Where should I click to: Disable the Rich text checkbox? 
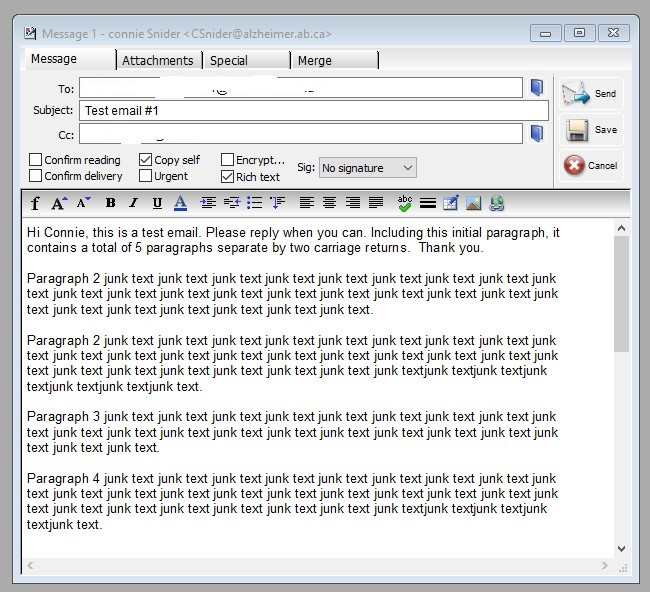[x=227, y=177]
